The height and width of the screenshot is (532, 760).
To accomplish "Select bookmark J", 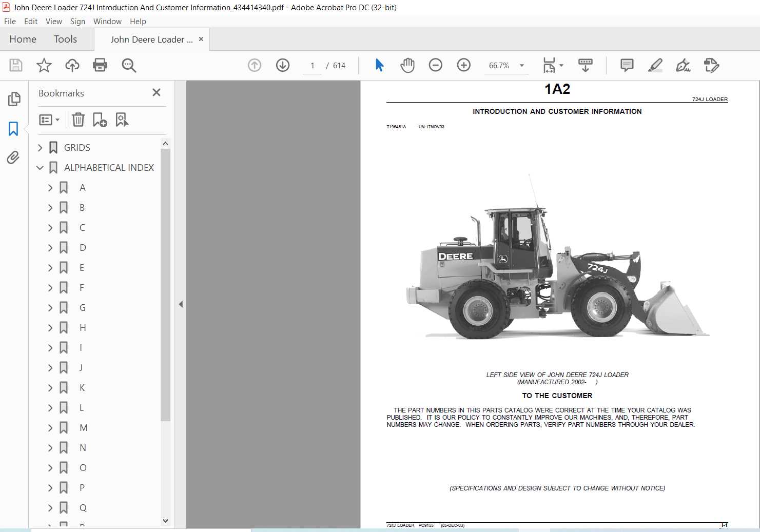I will [x=81, y=368].
